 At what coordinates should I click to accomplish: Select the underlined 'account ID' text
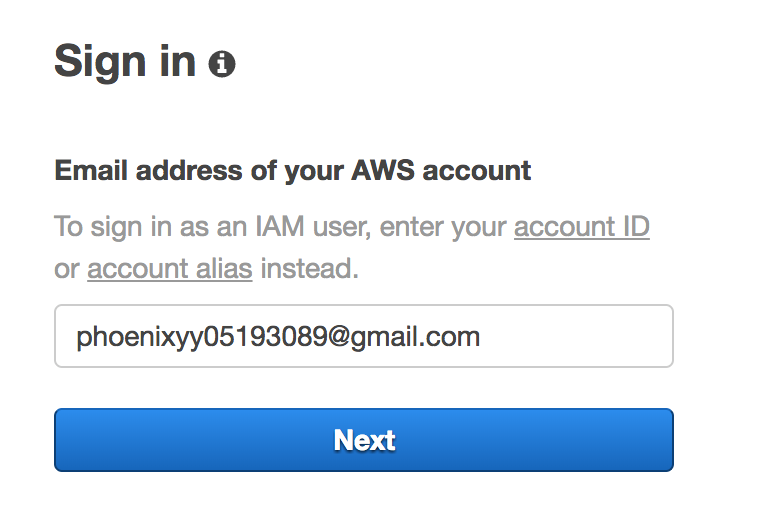click(581, 227)
